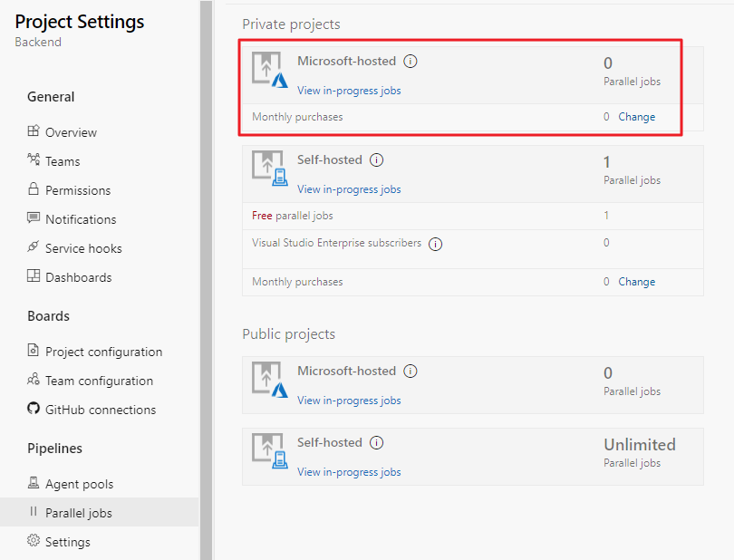Open the Team configuration menu item
The height and width of the screenshot is (560, 734).
[x=99, y=381]
